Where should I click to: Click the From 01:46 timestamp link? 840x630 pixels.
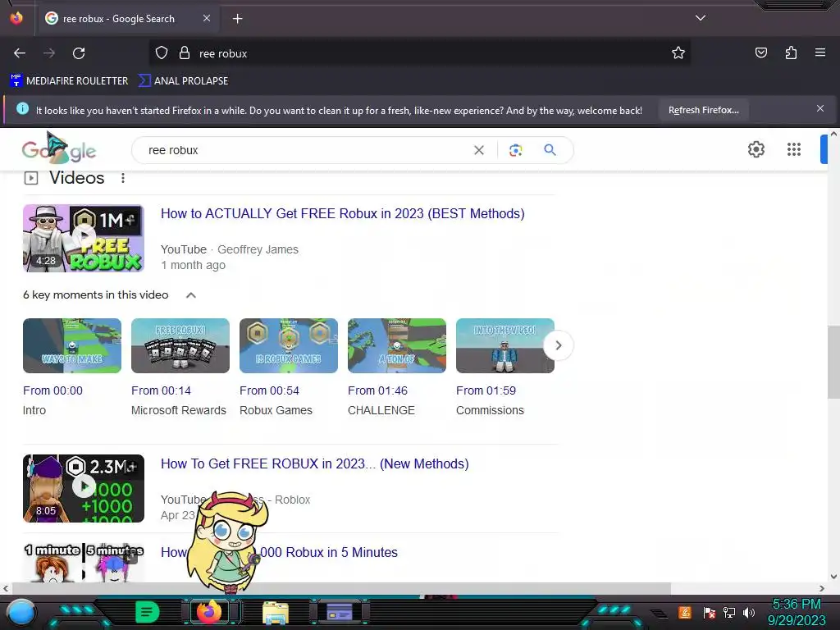[377, 390]
